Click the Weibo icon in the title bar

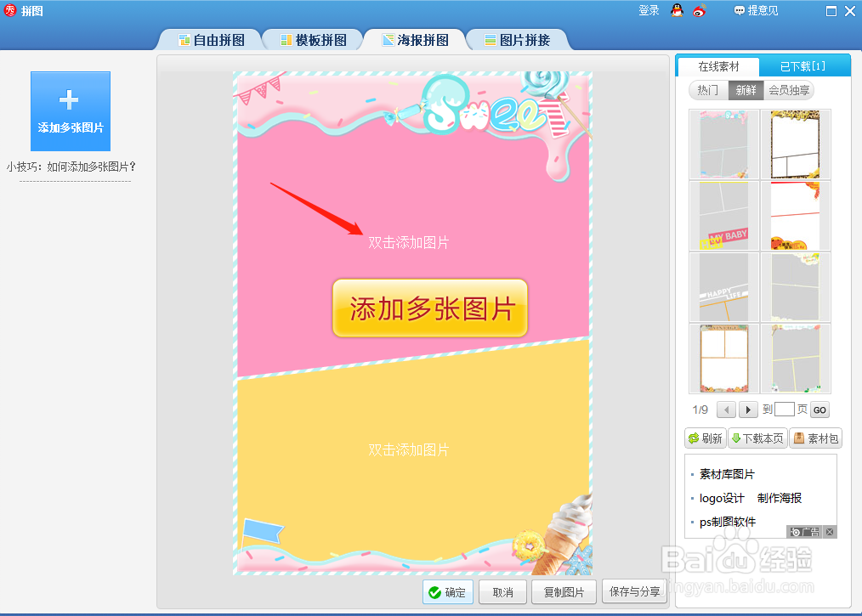coord(700,10)
